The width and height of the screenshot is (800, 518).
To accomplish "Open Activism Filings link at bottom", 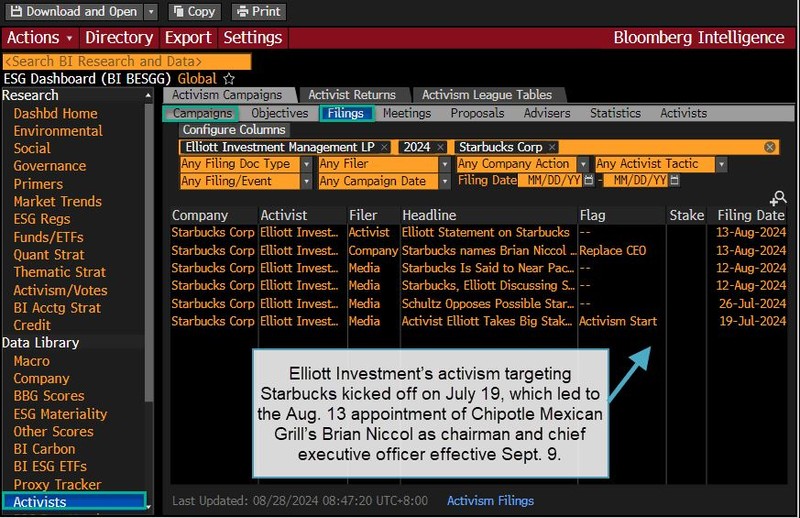I will pyautogui.click(x=490, y=501).
